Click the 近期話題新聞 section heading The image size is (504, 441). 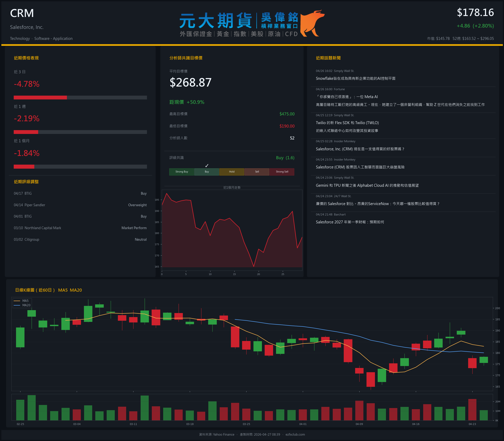pyautogui.click(x=328, y=58)
